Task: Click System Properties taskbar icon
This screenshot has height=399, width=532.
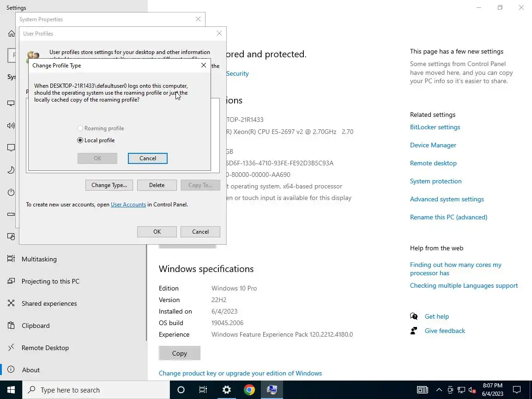Action: tap(272, 390)
